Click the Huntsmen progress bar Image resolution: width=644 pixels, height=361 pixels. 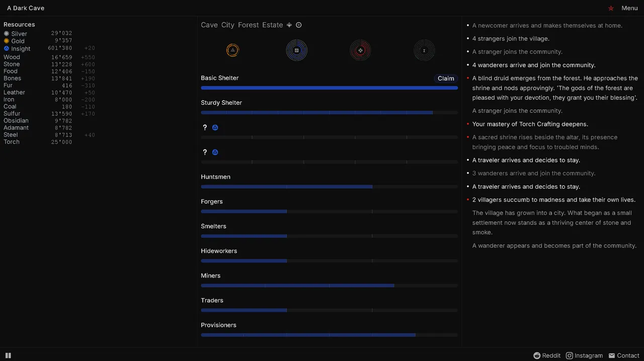click(330, 187)
